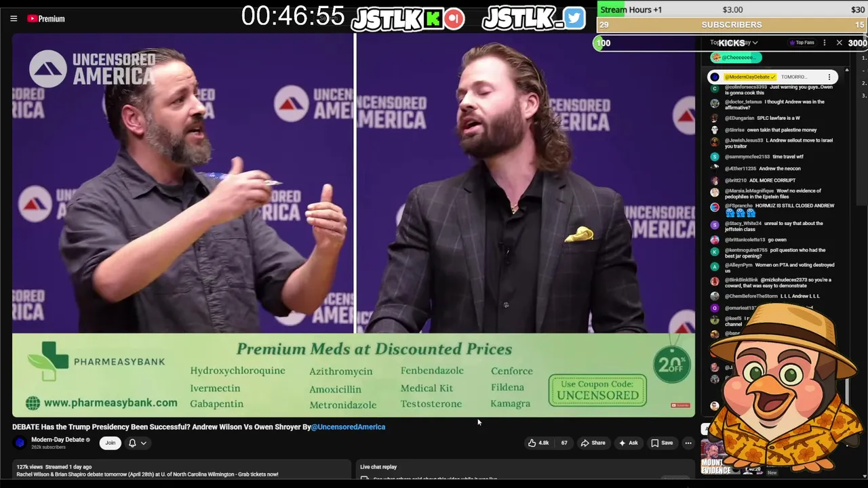Screen dimensions: 868x488
Task: Click the 20% OFF badge
Action: (671, 364)
